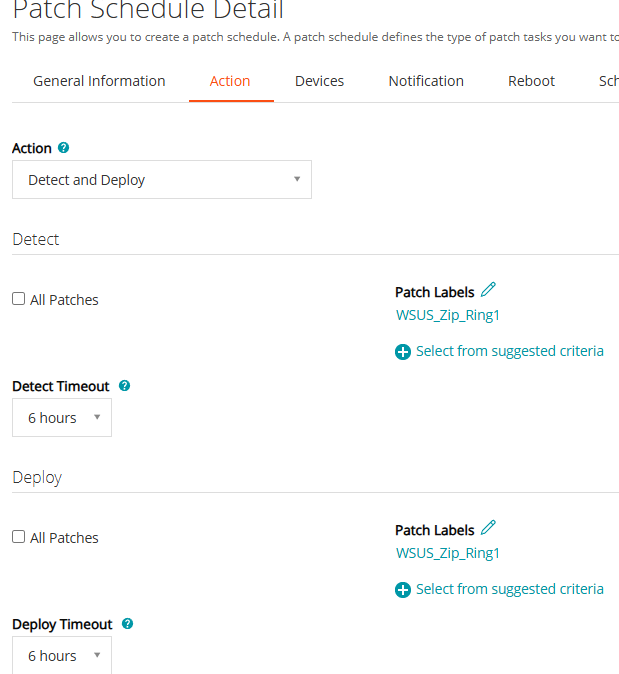Click plus icon in Deploy suggested criteria
This screenshot has width=619, height=674.
coord(403,590)
